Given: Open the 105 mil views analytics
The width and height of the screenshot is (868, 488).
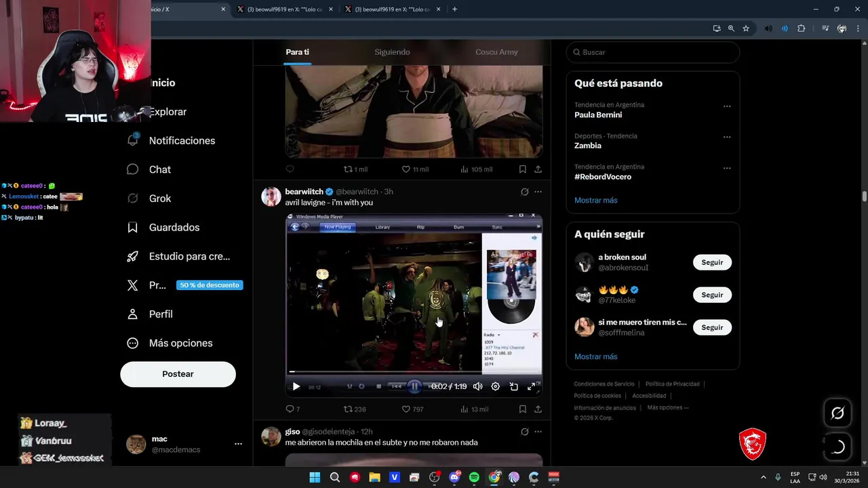Looking at the screenshot, I should (476, 169).
